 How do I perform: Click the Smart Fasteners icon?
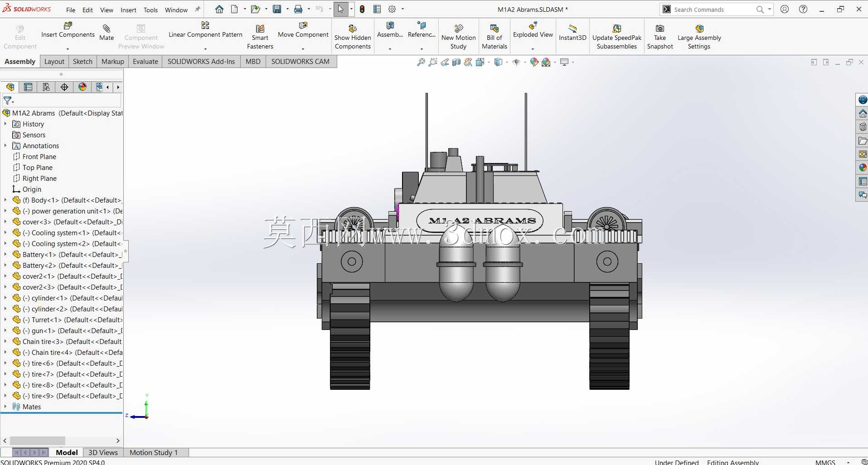260,29
